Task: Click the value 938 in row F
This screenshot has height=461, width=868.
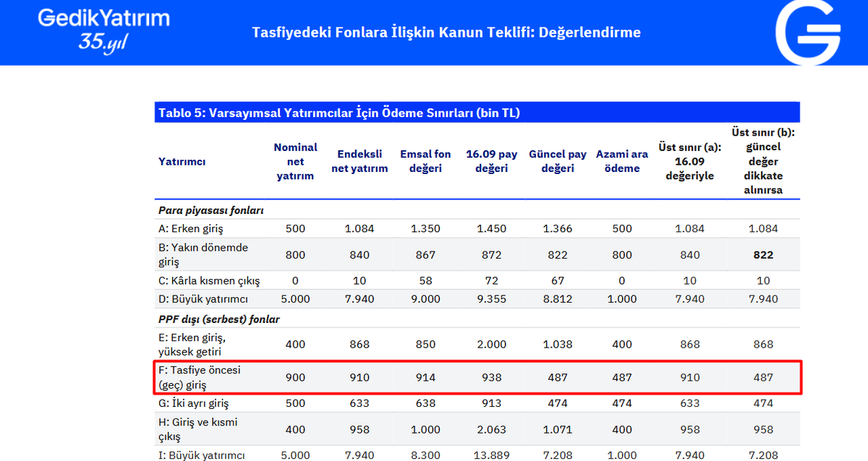Action: (x=492, y=377)
